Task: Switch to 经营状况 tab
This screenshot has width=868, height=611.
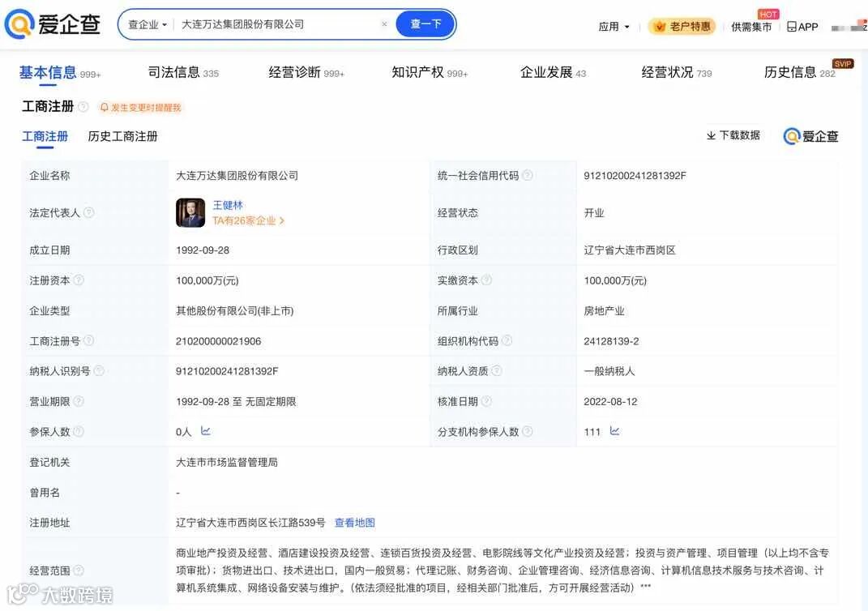Action: (x=677, y=72)
